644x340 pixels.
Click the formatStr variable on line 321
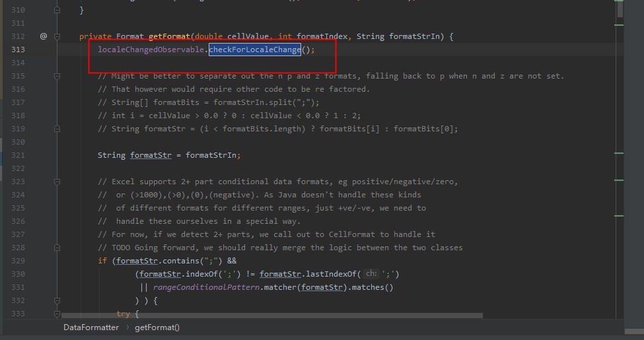[151, 155]
